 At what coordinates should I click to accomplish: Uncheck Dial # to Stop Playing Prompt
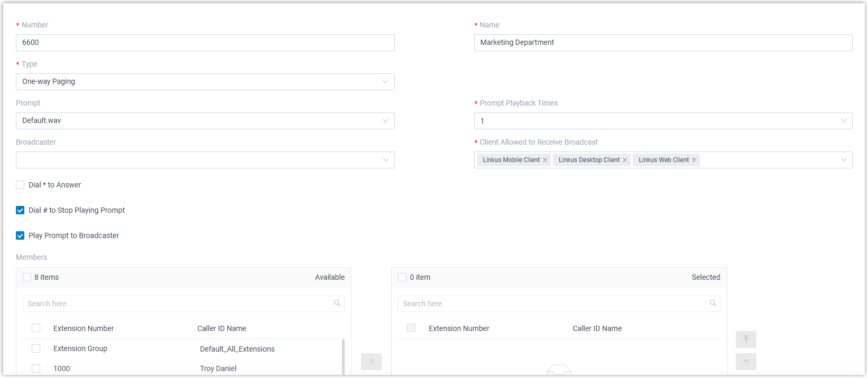20,210
